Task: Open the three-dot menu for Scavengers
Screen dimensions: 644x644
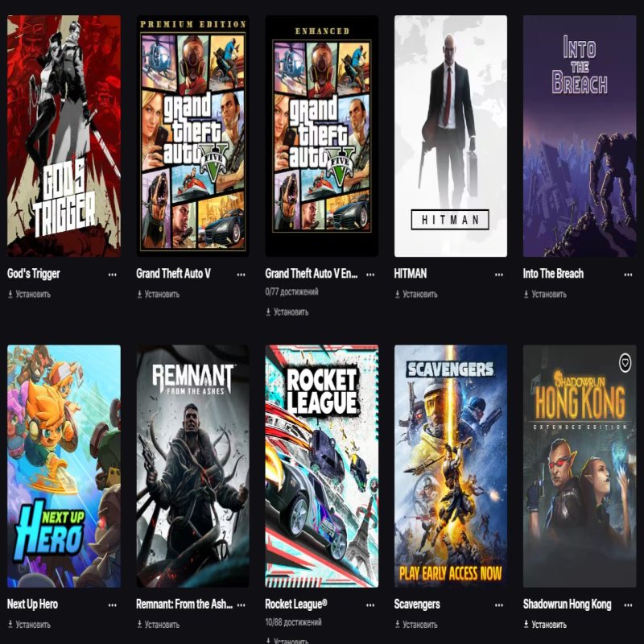Action: point(499,605)
